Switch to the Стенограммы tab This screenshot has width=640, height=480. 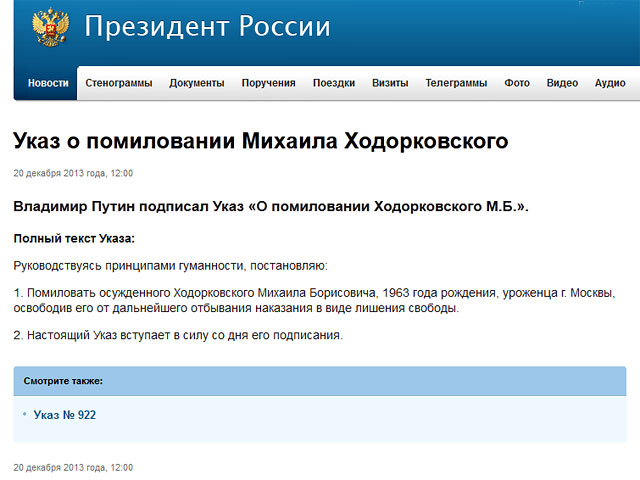coord(119,83)
